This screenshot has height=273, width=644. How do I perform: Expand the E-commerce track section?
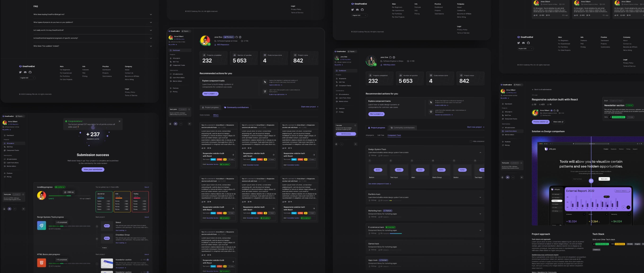[x=480, y=230]
